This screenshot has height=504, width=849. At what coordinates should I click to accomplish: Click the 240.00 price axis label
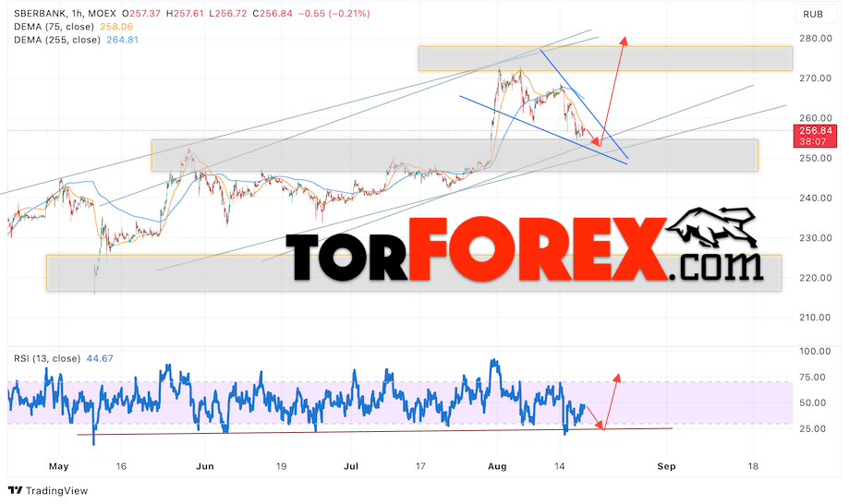(x=816, y=198)
